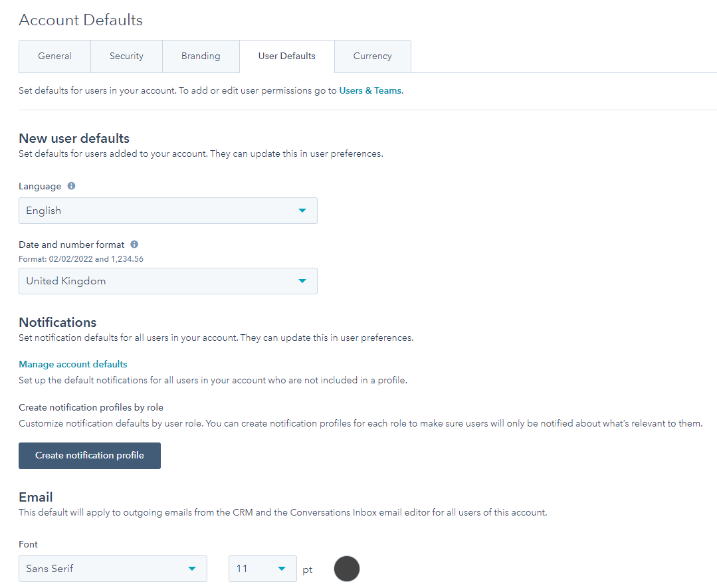The image size is (717, 588).
Task: Open the Sans Serif font dropdown
Action: [x=113, y=568]
